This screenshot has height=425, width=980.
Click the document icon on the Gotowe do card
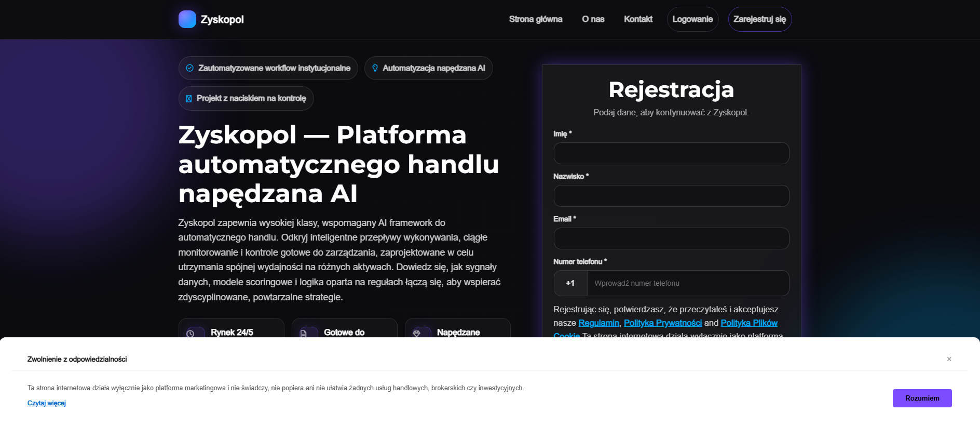(x=304, y=334)
